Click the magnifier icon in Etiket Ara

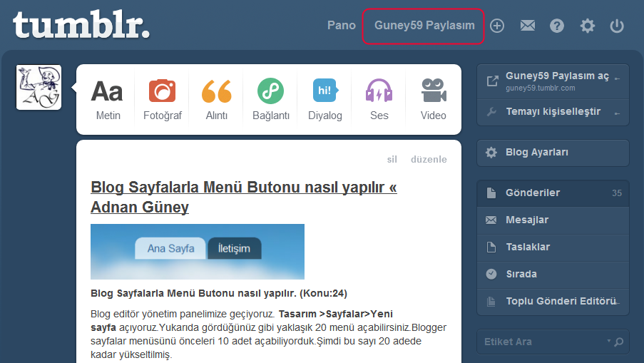click(619, 342)
